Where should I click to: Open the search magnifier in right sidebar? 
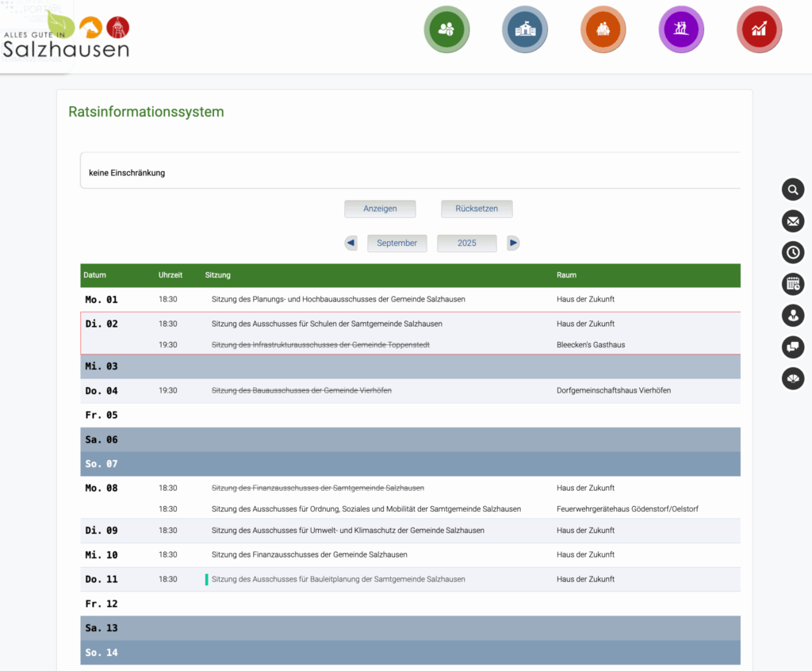click(792, 190)
